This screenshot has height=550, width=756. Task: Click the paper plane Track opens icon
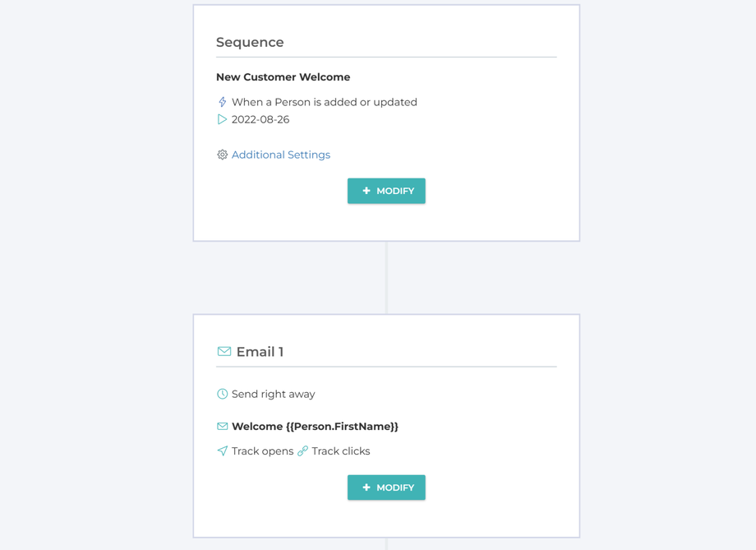222,451
